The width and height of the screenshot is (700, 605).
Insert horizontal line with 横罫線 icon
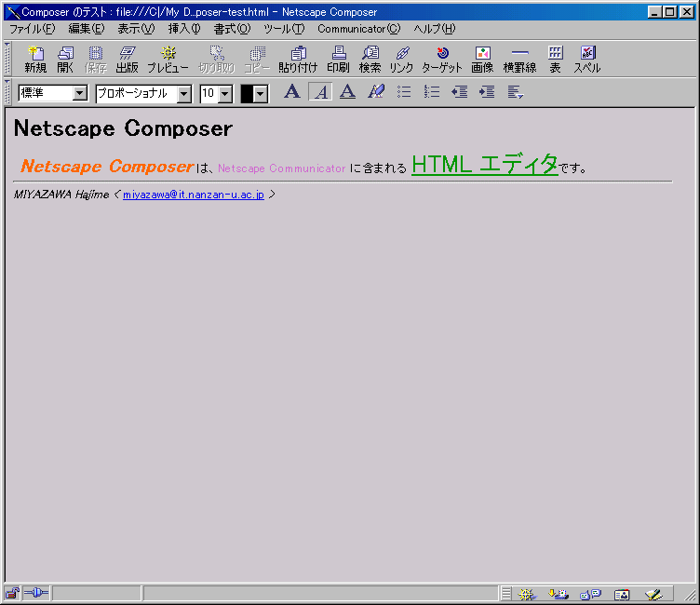pos(519,59)
